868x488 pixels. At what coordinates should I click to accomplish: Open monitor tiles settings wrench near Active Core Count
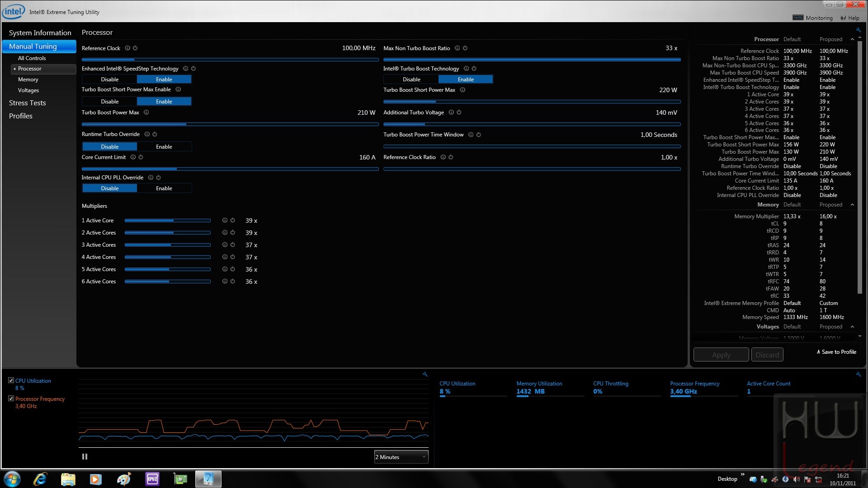tap(858, 374)
